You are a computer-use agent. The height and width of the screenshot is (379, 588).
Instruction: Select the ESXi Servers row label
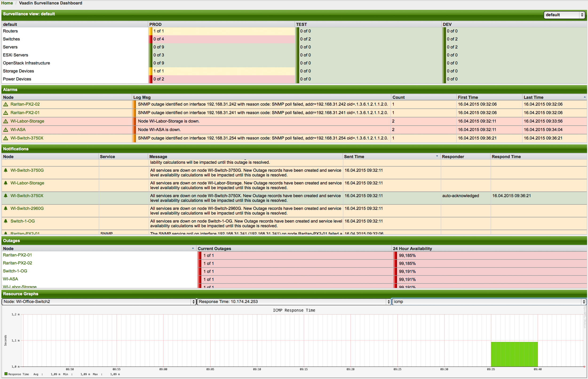[16, 55]
